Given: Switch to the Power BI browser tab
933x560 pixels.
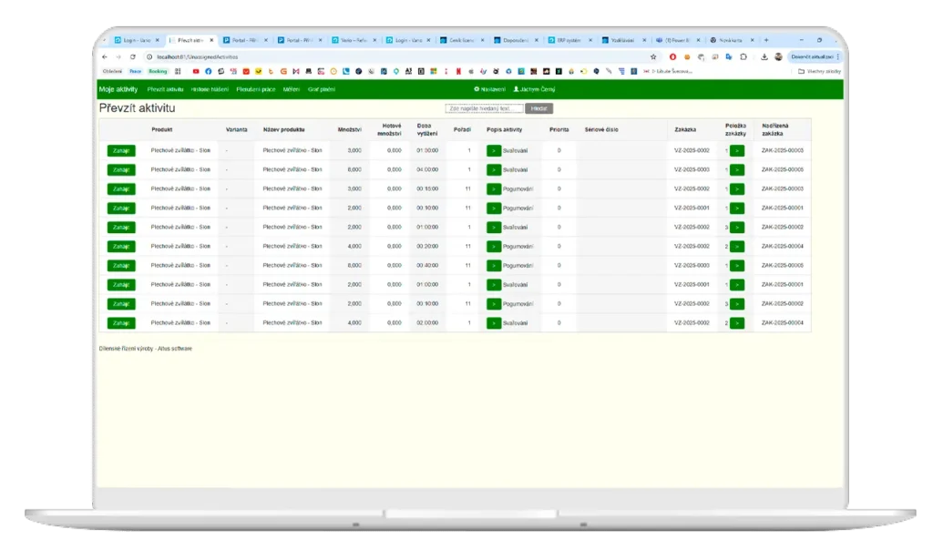Looking at the screenshot, I should click(675, 40).
